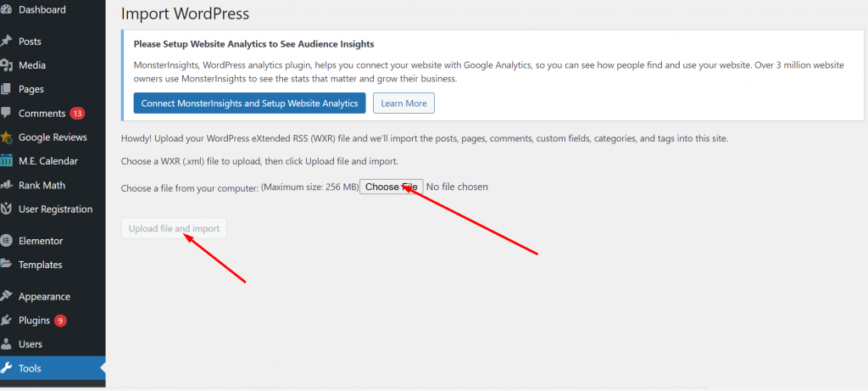Screen dimensions: 868x391
Task: Click the User Registration icon
Action: tap(6, 209)
